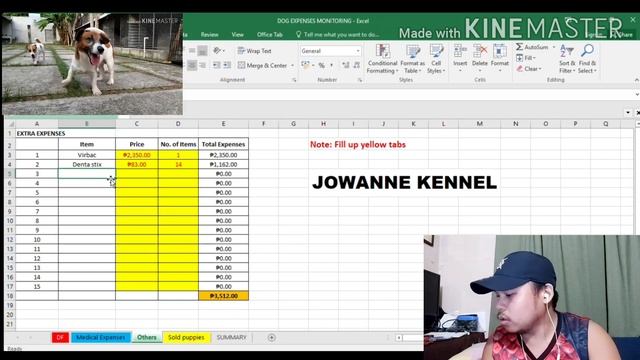Select Total Expenses header cell
Image resolution: width=640 pixels, height=360 pixels.
pyautogui.click(x=223, y=144)
